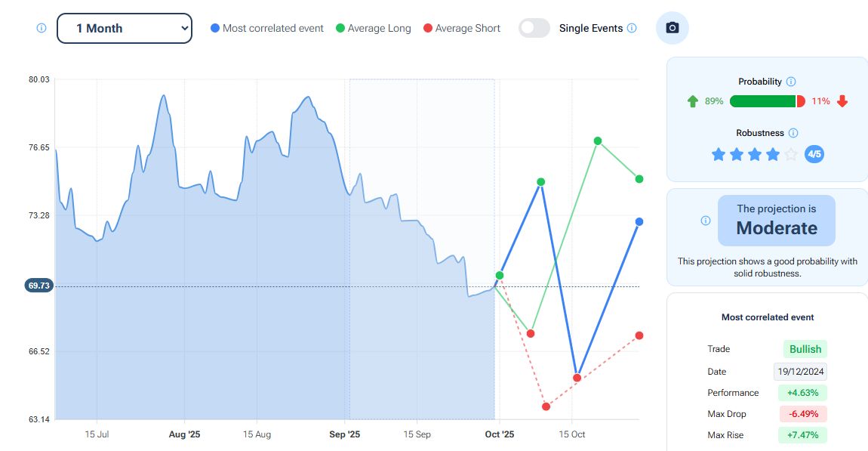Open the 1 Month period dropdown
Screen dimensions: 868x451
pyautogui.click(x=125, y=28)
